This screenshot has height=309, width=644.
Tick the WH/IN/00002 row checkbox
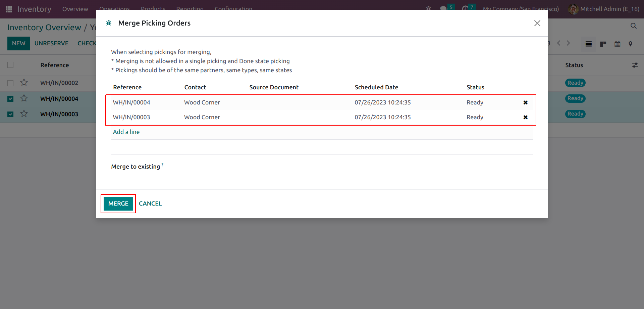coord(10,83)
